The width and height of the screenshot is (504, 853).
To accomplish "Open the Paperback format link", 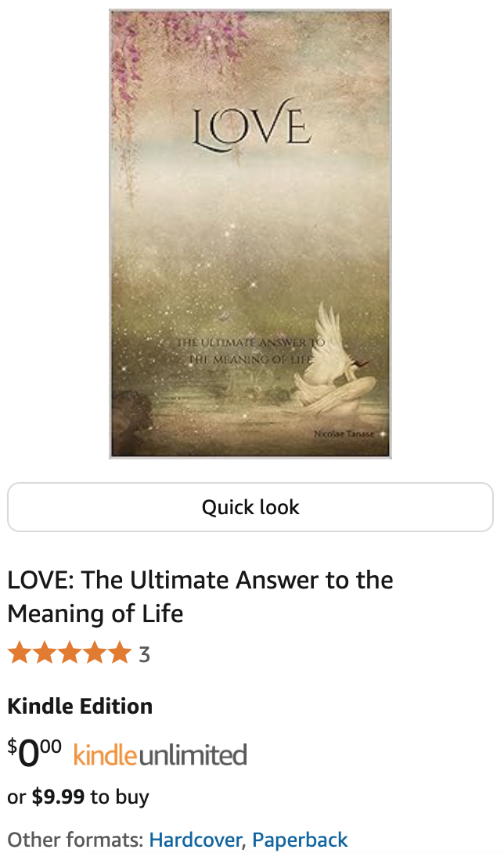I will point(300,840).
